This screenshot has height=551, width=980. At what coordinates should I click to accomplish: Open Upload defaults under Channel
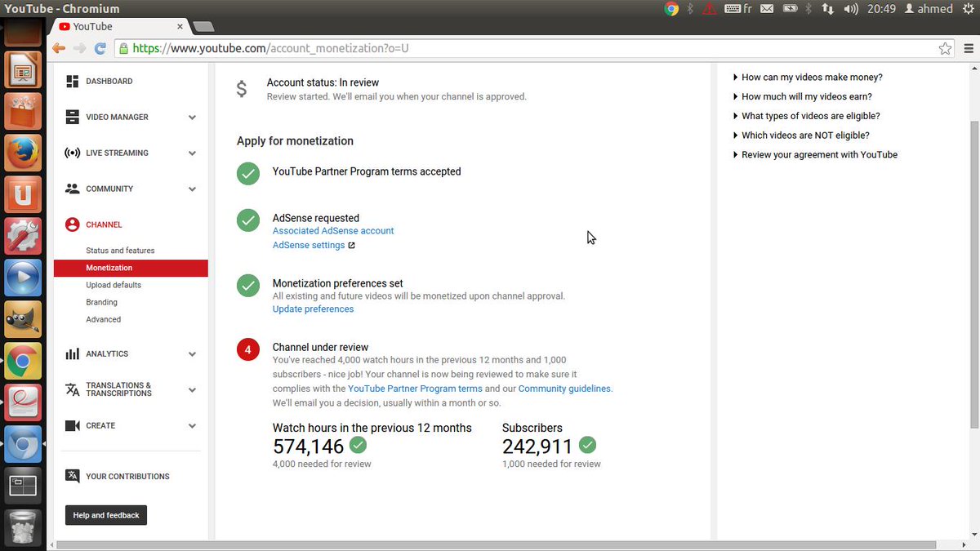click(114, 285)
